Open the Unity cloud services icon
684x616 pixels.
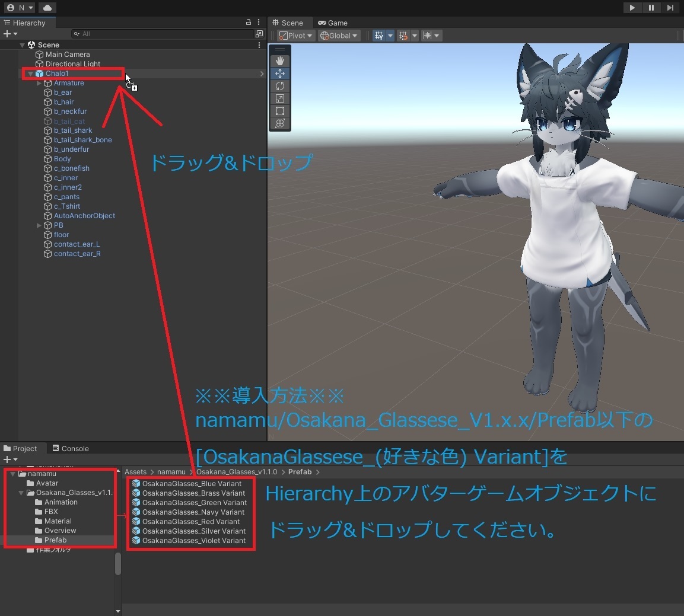tap(49, 7)
